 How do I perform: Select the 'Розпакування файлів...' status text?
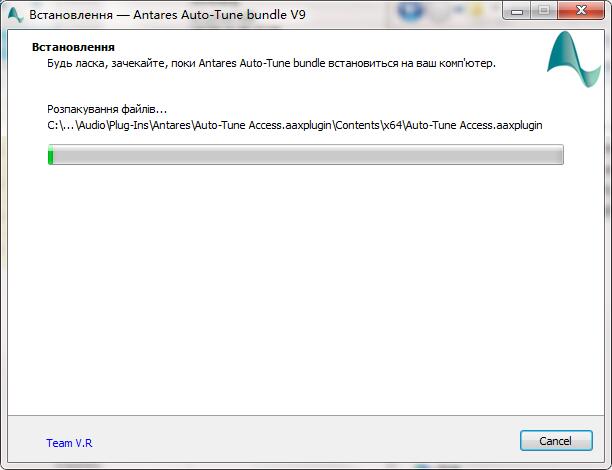coord(107,109)
